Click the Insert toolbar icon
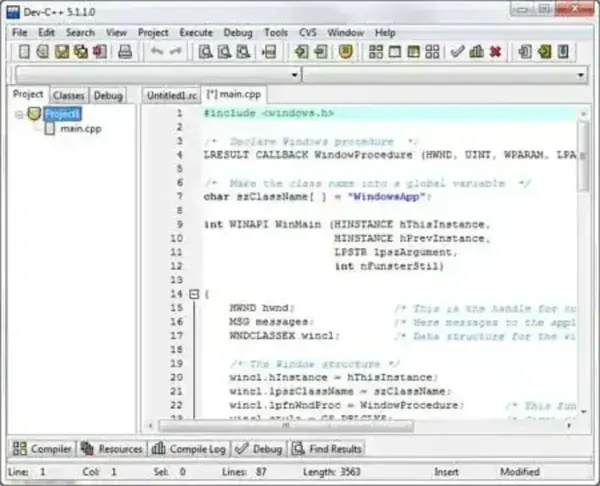600x486 pixels. click(x=525, y=51)
